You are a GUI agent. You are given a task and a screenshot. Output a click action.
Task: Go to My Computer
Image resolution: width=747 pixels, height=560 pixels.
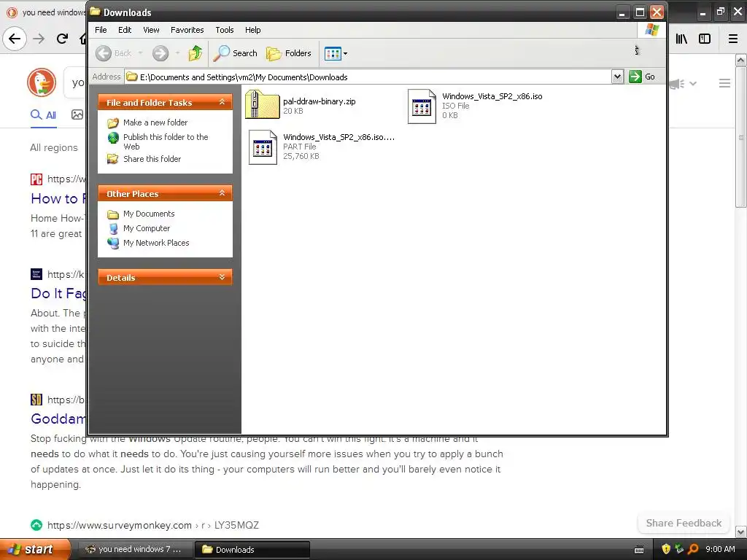coord(146,228)
